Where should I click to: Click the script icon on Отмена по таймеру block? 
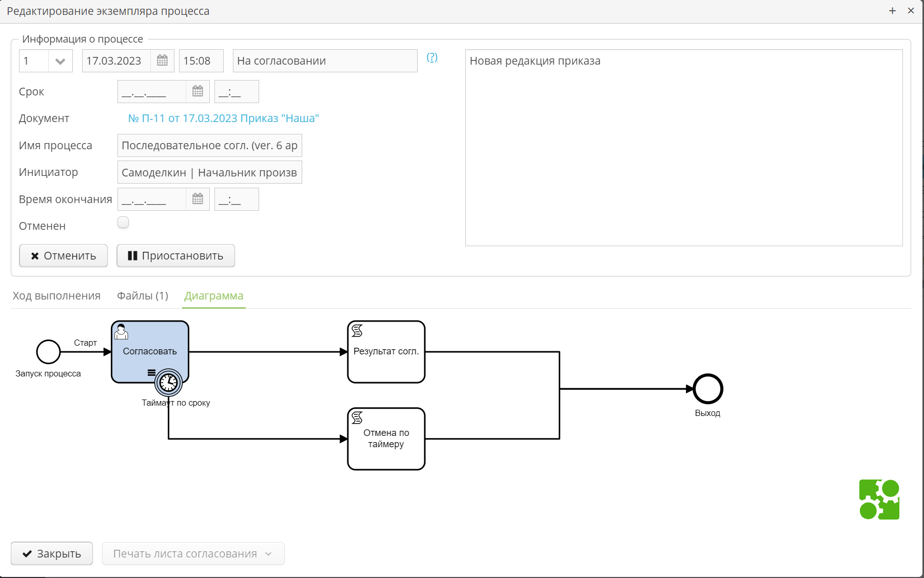click(x=358, y=418)
